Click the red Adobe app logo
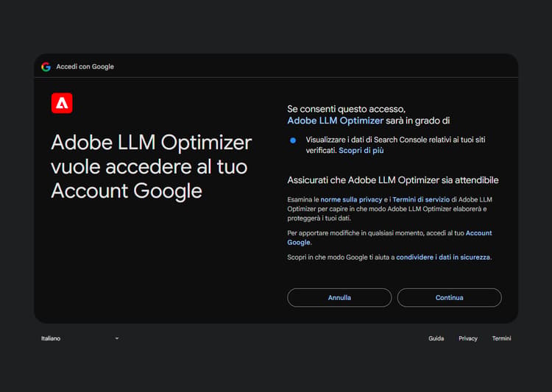 click(62, 103)
